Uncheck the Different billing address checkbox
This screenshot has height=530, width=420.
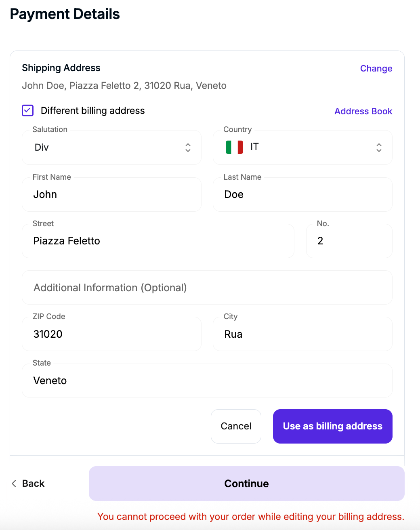(x=28, y=110)
